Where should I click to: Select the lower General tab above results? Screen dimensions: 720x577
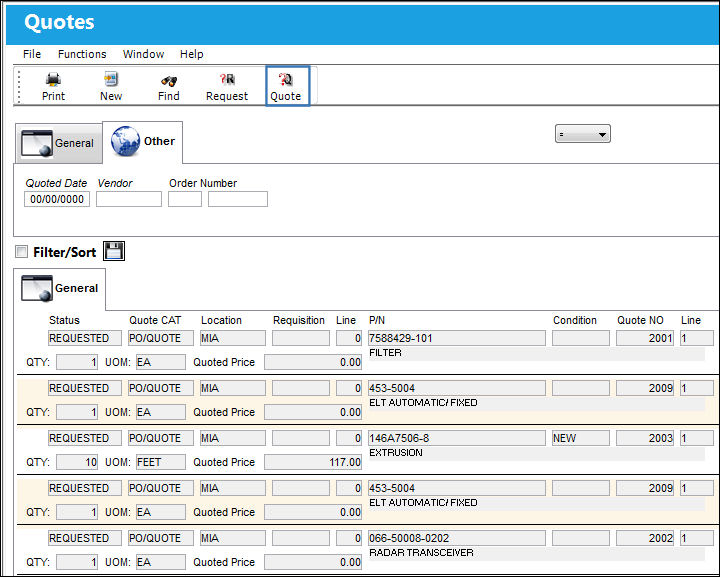60,288
